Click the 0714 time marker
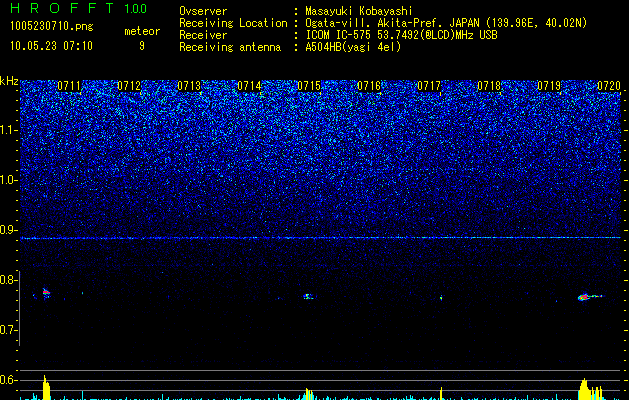This screenshot has width=629, height=400. click(x=249, y=86)
